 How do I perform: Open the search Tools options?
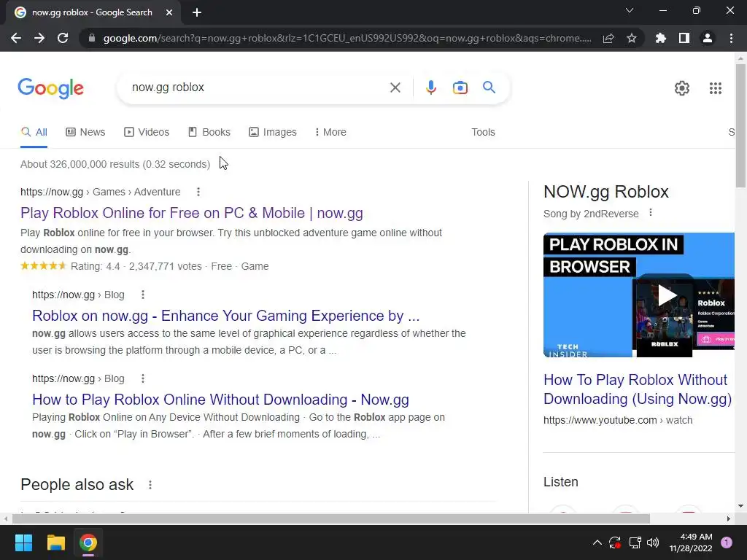point(483,132)
